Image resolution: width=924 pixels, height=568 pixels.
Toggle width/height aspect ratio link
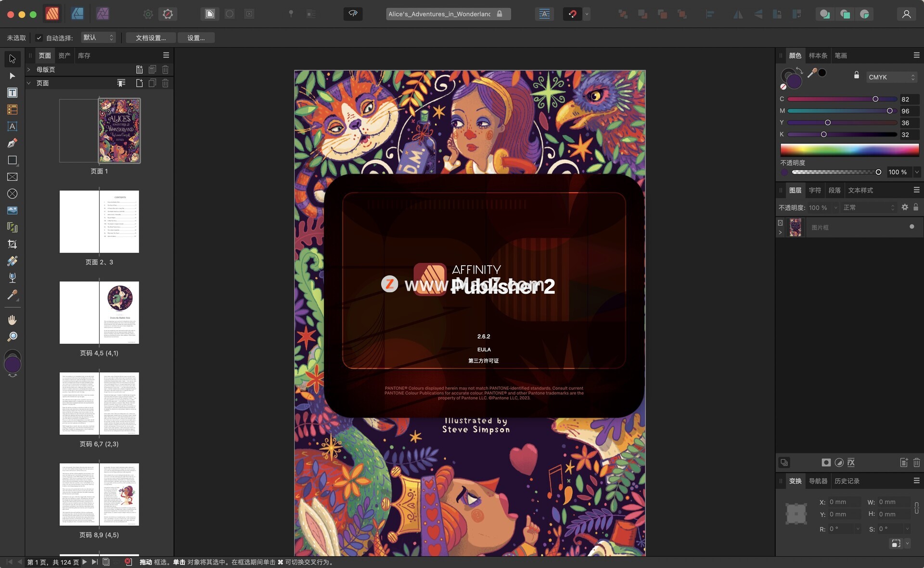point(916,508)
